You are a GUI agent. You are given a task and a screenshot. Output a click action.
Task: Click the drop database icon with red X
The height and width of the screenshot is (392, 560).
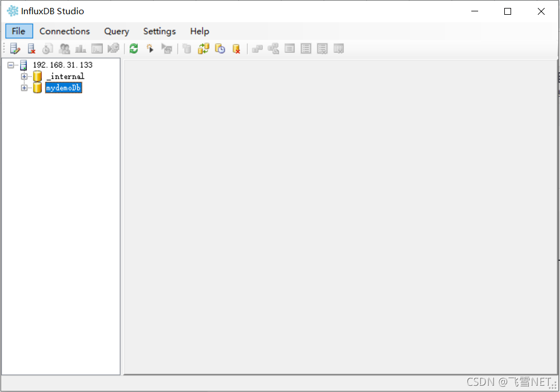pyautogui.click(x=236, y=49)
